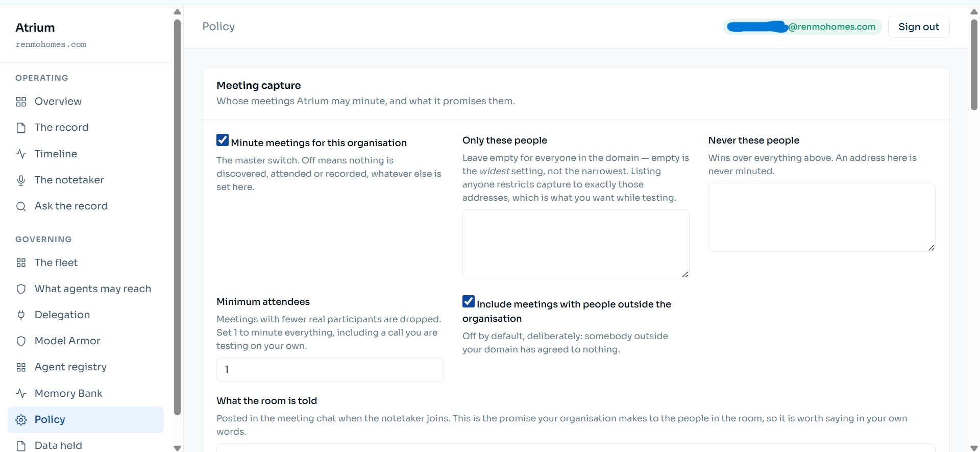Click the microphone icon for The notetaker
This screenshot has height=452, width=980.
click(x=21, y=180)
